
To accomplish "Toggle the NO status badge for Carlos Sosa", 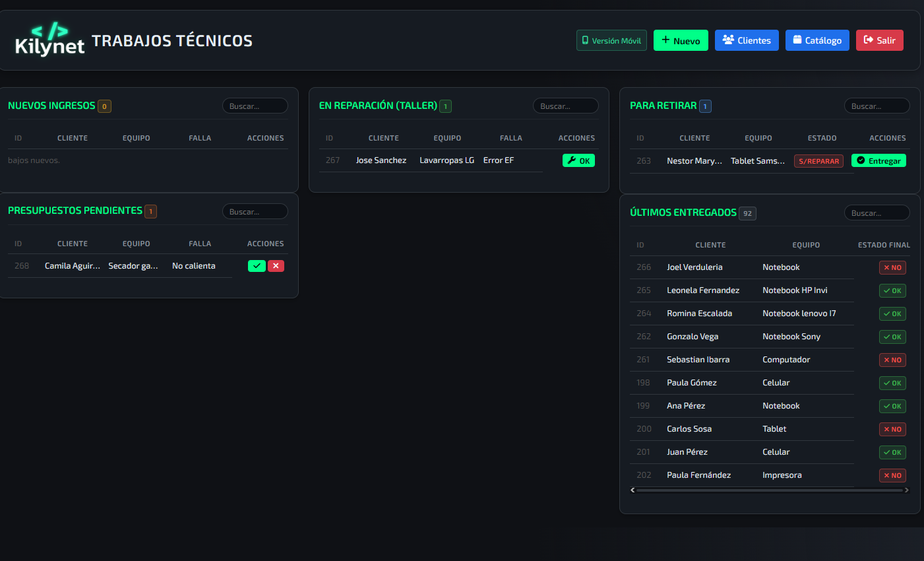I will point(892,429).
